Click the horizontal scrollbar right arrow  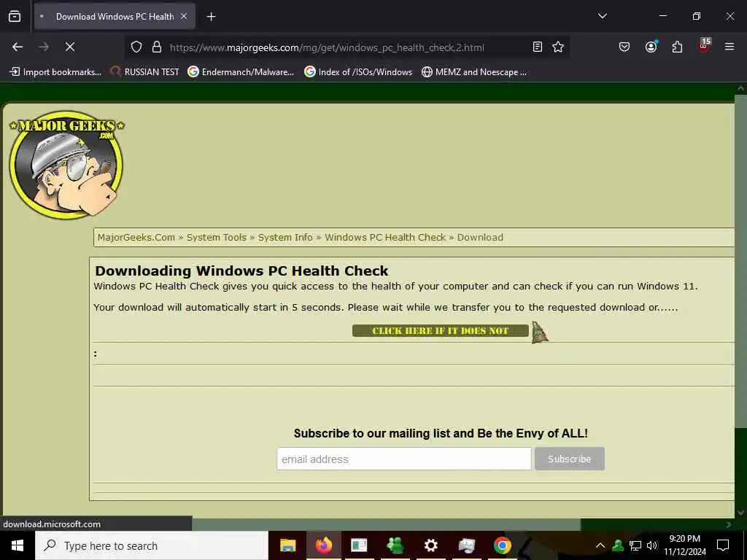(729, 524)
